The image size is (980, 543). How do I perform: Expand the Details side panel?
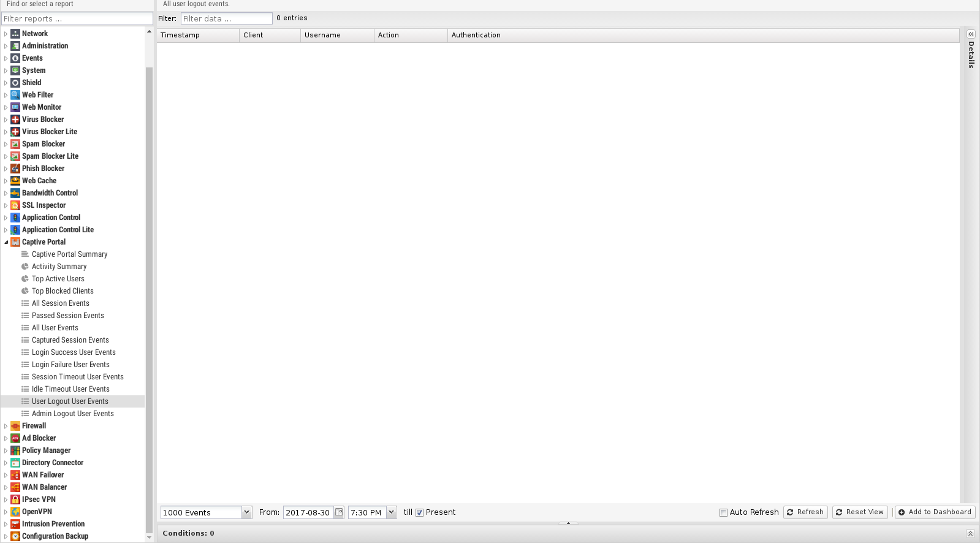(x=971, y=34)
